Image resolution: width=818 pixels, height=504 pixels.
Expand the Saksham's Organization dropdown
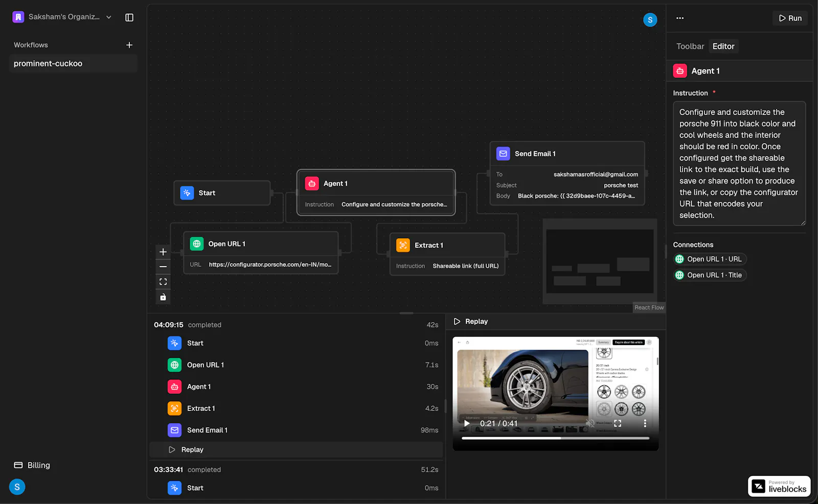tap(109, 17)
